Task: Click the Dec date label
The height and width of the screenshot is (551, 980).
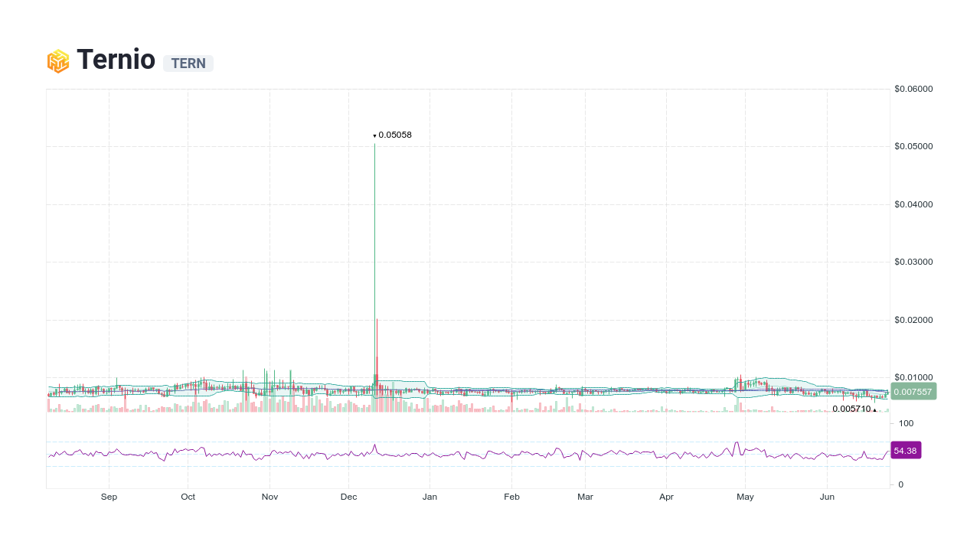Action: (x=348, y=497)
